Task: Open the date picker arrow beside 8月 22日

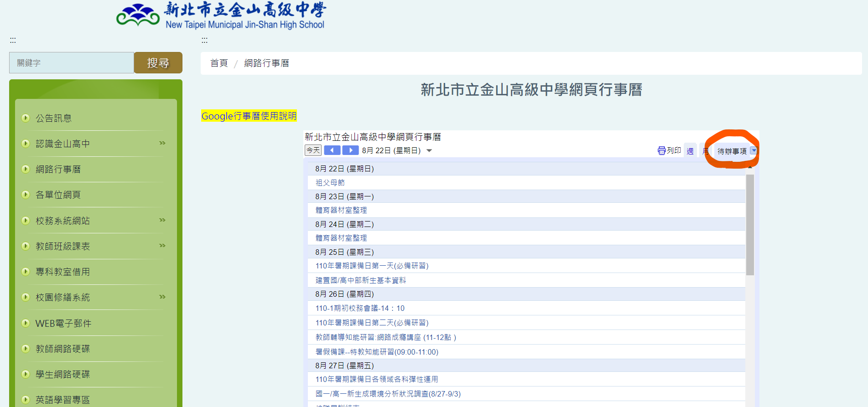Action: (429, 150)
